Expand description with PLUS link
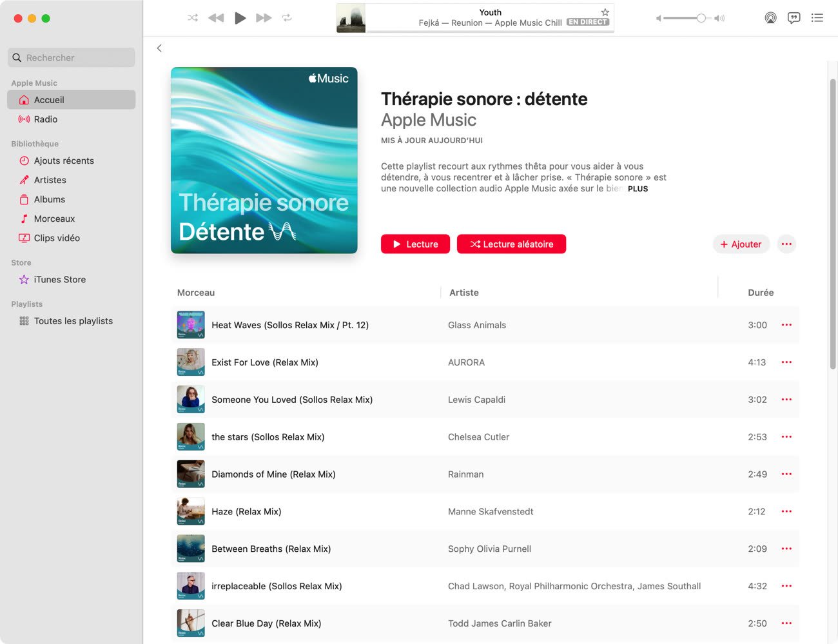This screenshot has width=838, height=644. [x=638, y=189]
